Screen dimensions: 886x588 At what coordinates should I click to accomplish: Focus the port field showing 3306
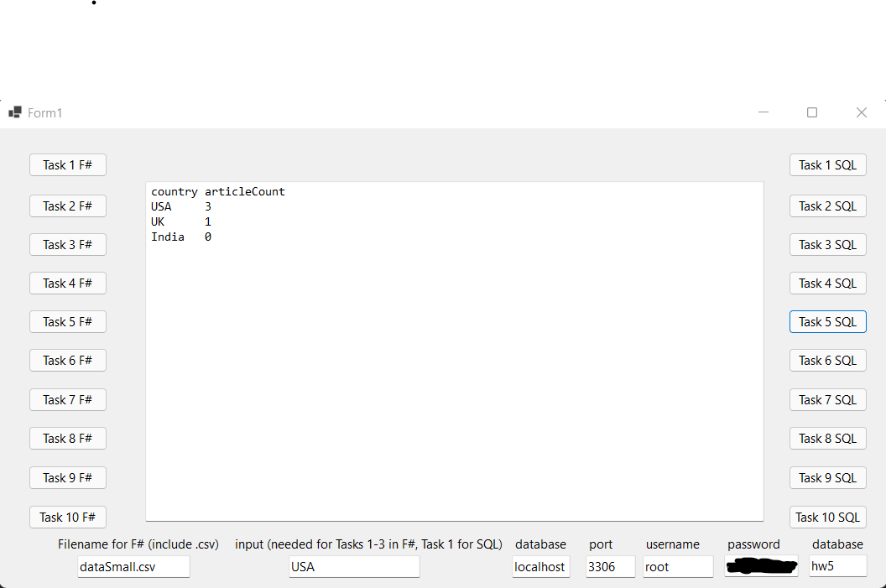click(610, 566)
